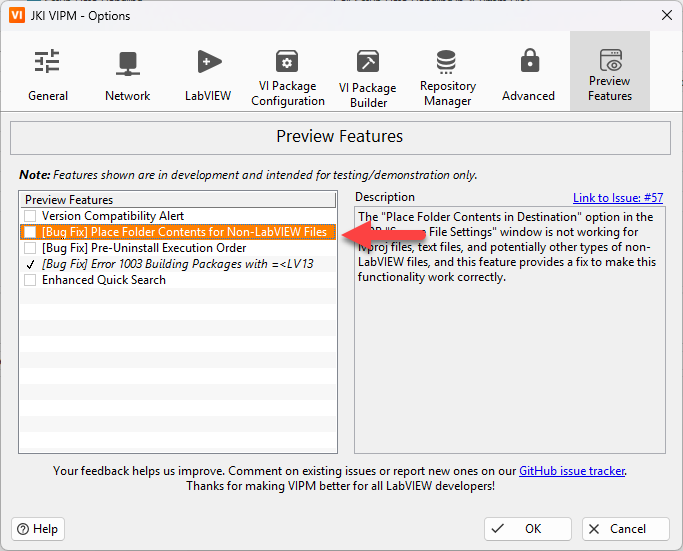Enable Version Compatibility Alert checkbox

(31, 216)
